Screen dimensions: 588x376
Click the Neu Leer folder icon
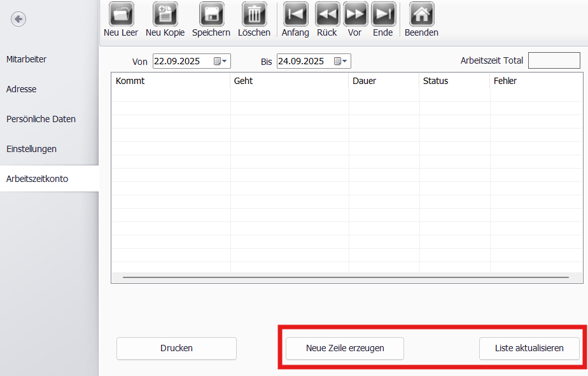[x=121, y=14]
